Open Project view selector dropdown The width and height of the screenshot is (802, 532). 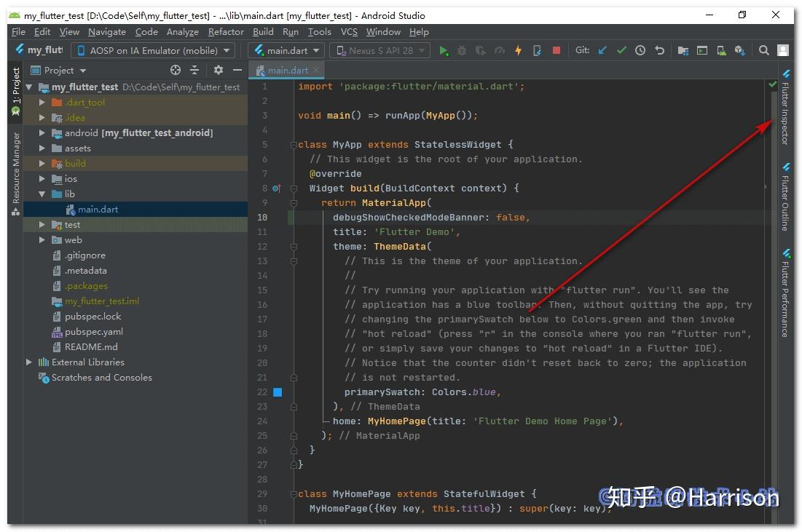point(58,70)
